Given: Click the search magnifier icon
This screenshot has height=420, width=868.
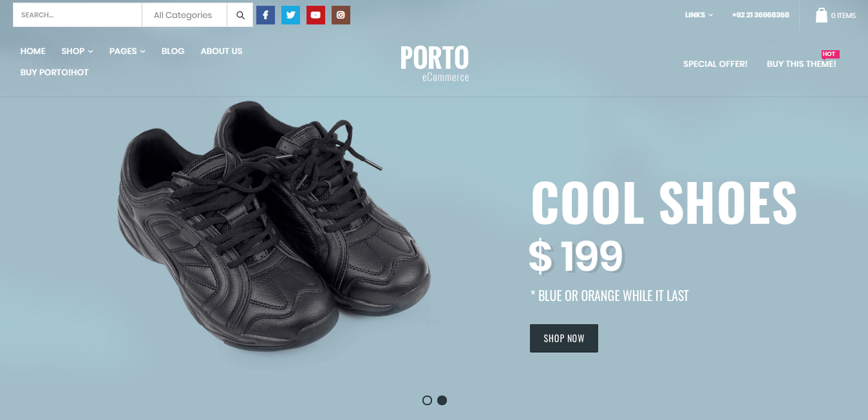Looking at the screenshot, I should [240, 15].
